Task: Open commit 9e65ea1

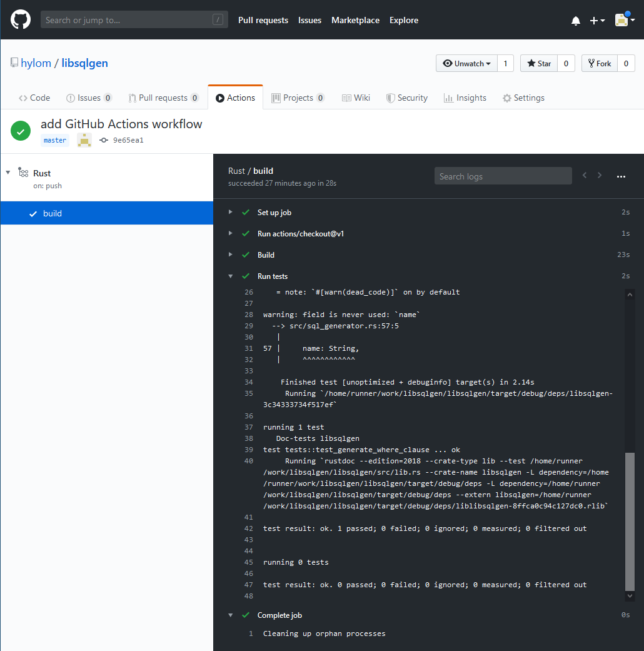Action: coord(128,140)
